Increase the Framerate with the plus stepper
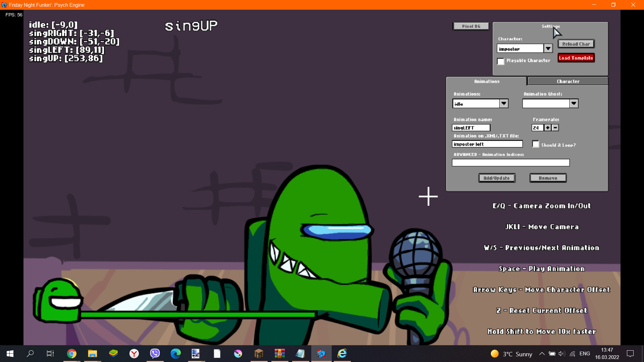 tap(547, 128)
